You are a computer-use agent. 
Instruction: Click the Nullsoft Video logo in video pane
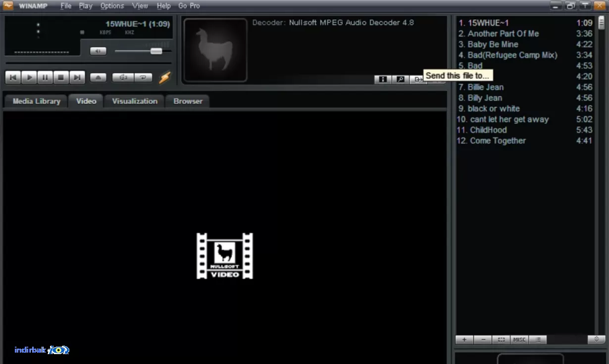click(x=225, y=256)
